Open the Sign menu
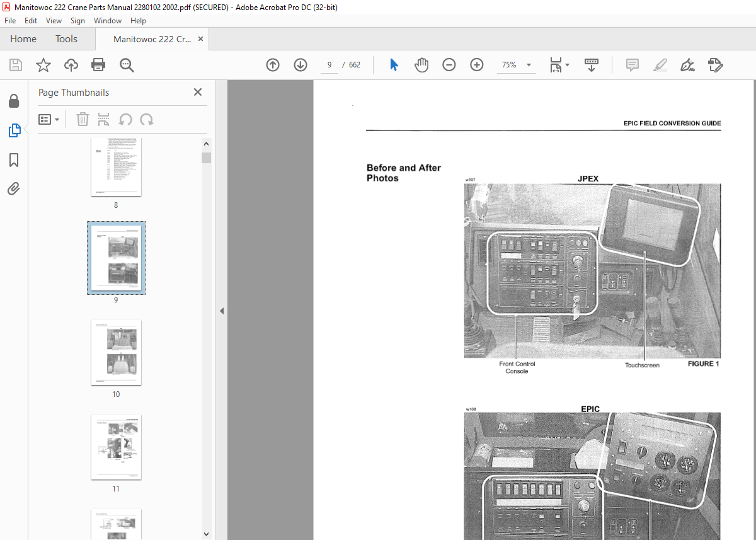Screen dimensions: 756x540 [x=77, y=21]
